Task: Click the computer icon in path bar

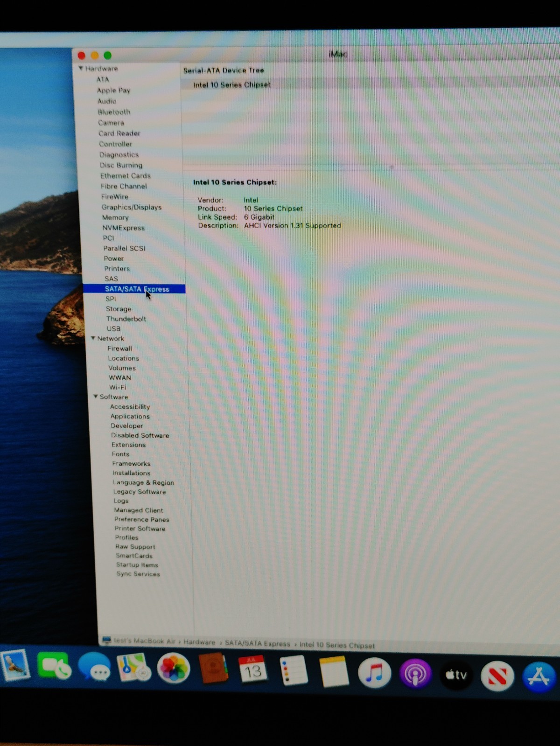Action: [x=106, y=640]
